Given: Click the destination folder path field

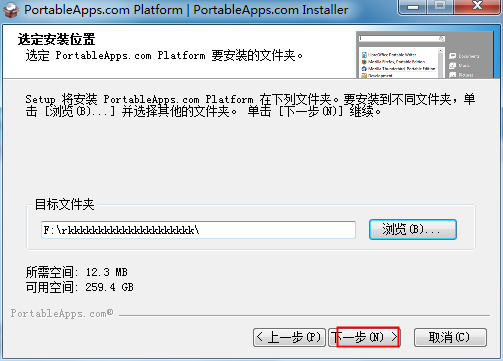Looking at the screenshot, I should click(x=198, y=230).
